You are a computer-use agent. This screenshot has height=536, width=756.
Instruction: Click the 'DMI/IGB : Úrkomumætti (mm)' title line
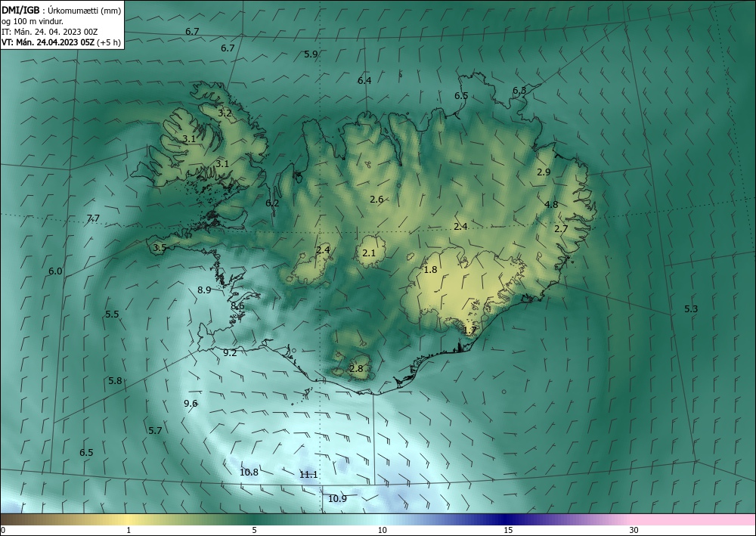click(61, 11)
